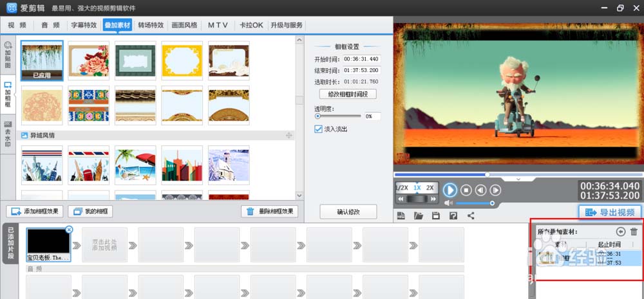Click 修改相框时间段 button
Image resolution: width=644 pixels, height=299 pixels.
[348, 94]
